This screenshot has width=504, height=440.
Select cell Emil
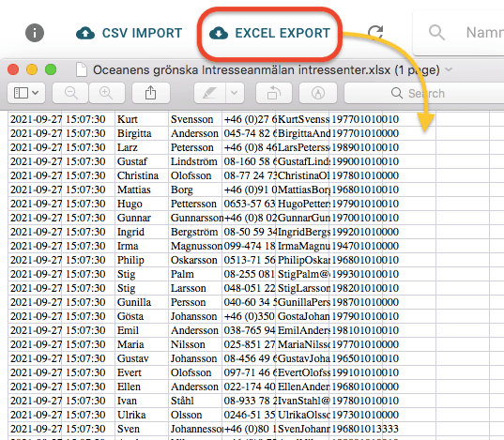click(x=142, y=330)
